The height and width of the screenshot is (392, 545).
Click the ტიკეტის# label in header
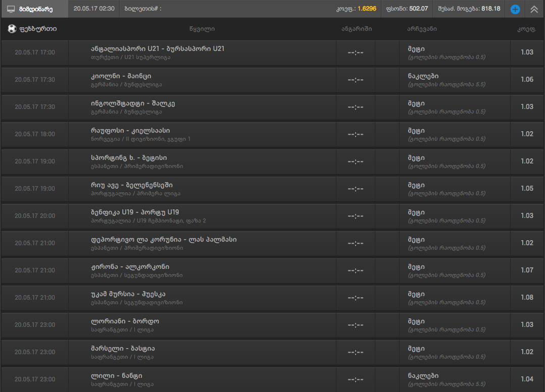(143, 9)
